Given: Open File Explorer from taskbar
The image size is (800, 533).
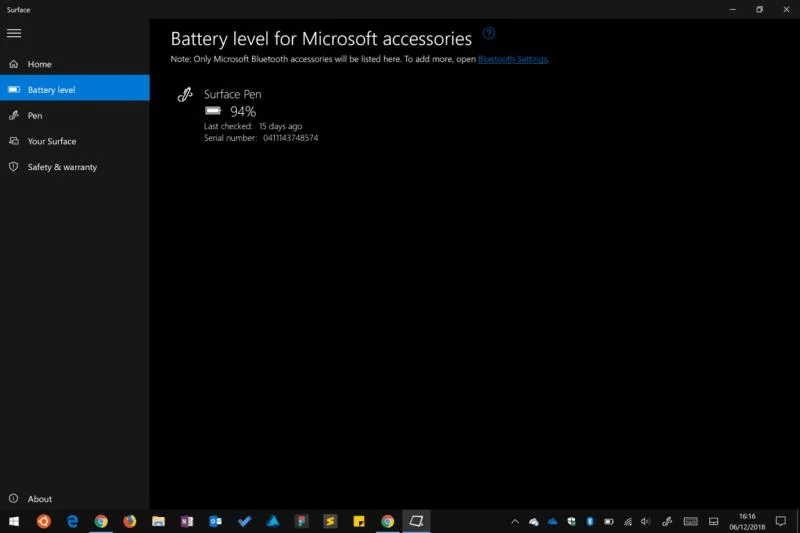Looking at the screenshot, I should tap(158, 521).
